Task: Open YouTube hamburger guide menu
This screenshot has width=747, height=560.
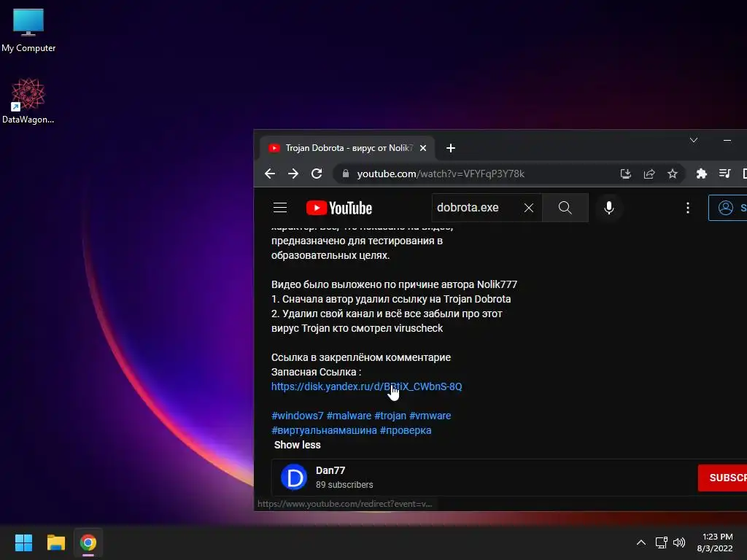Action: point(280,208)
